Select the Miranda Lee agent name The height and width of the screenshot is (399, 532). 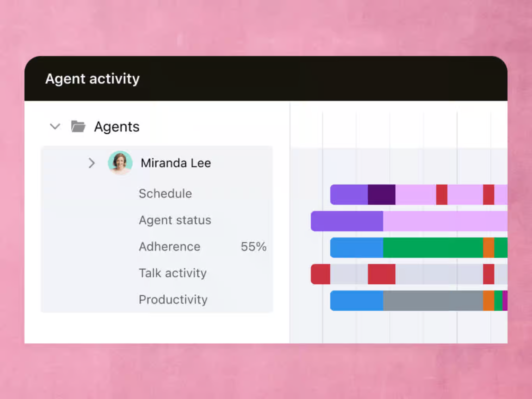click(x=176, y=163)
